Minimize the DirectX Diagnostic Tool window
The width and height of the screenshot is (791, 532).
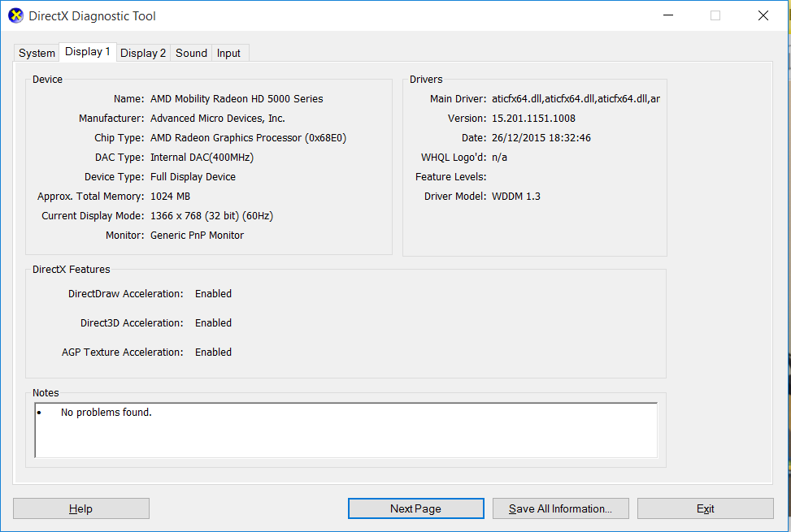tap(668, 15)
